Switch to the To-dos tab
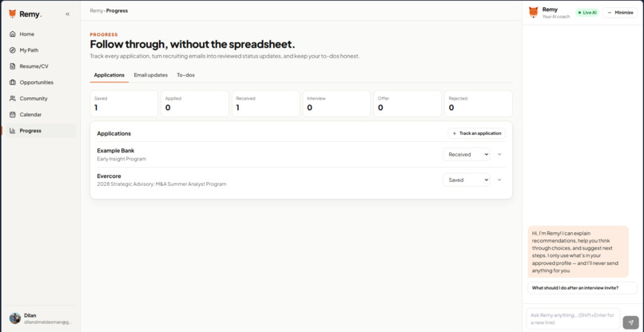Screen dimensions: 644x332 pyautogui.click(x=185, y=75)
